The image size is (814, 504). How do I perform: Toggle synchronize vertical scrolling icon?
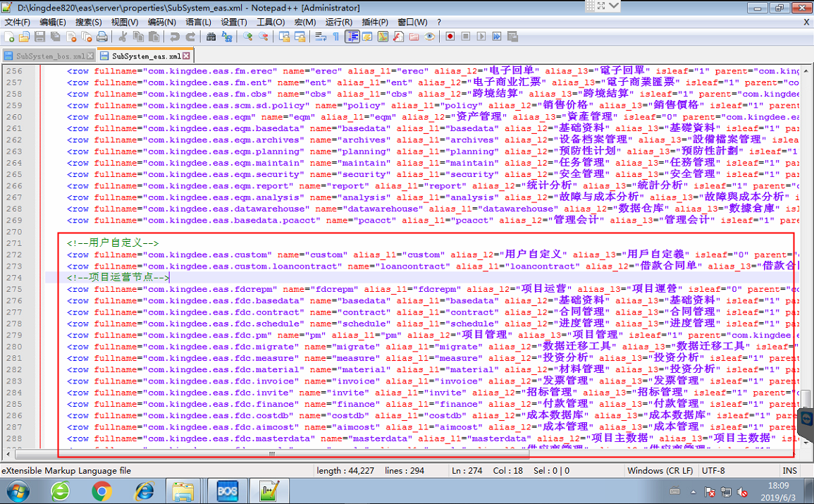284,37
